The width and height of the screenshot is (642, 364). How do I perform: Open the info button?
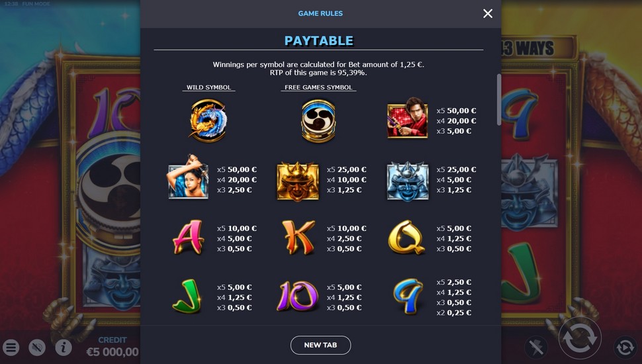point(63,347)
